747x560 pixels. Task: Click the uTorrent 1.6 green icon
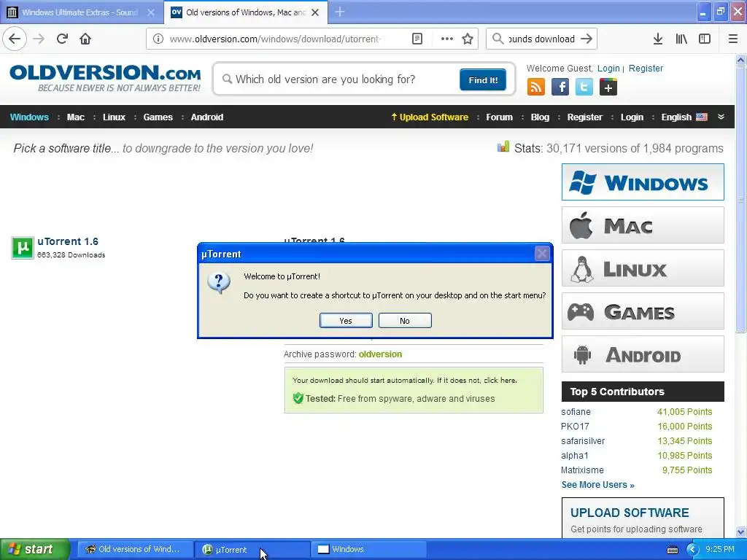[x=23, y=248]
